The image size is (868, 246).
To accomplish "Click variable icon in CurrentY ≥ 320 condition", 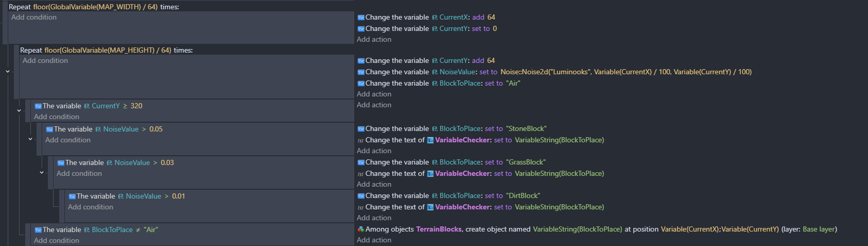I will pos(38,106).
